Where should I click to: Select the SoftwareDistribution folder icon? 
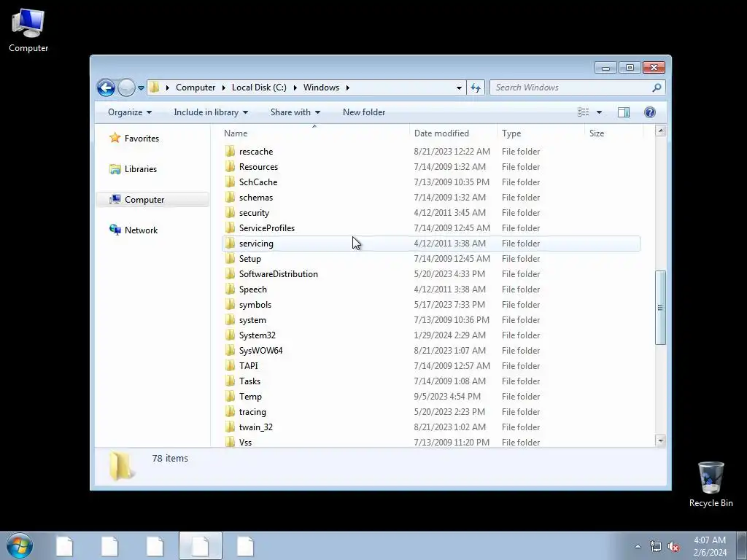point(230,274)
